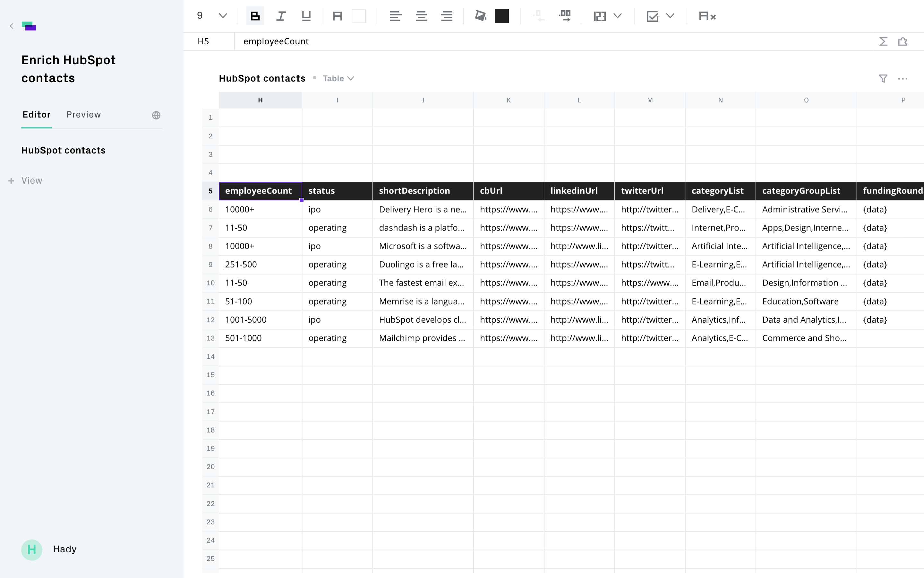The height and width of the screenshot is (578, 924).
Task: Select the 1001-5000 employee count cell
Action: (261, 320)
